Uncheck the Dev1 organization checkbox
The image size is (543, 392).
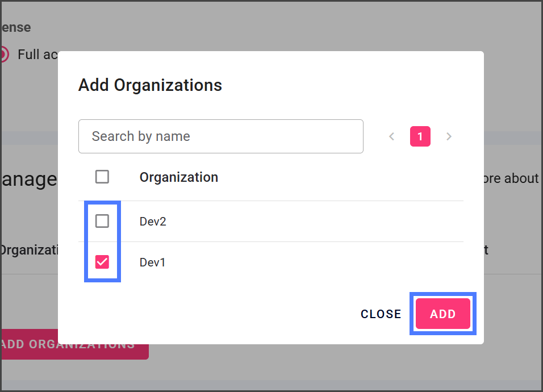pos(102,262)
